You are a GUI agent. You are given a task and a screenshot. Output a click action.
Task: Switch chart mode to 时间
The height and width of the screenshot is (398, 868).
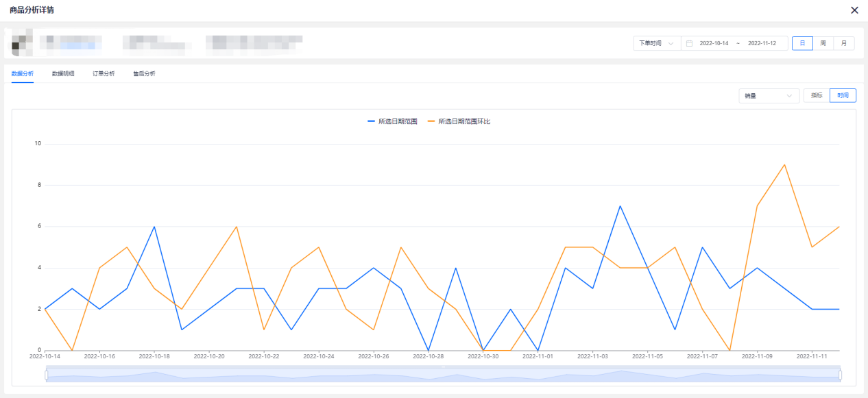click(x=843, y=96)
